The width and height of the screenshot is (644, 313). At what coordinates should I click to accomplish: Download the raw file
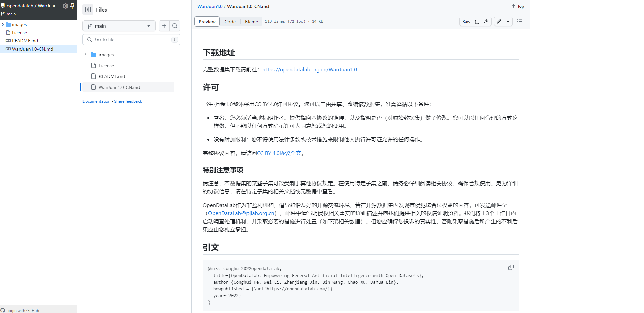tap(487, 21)
